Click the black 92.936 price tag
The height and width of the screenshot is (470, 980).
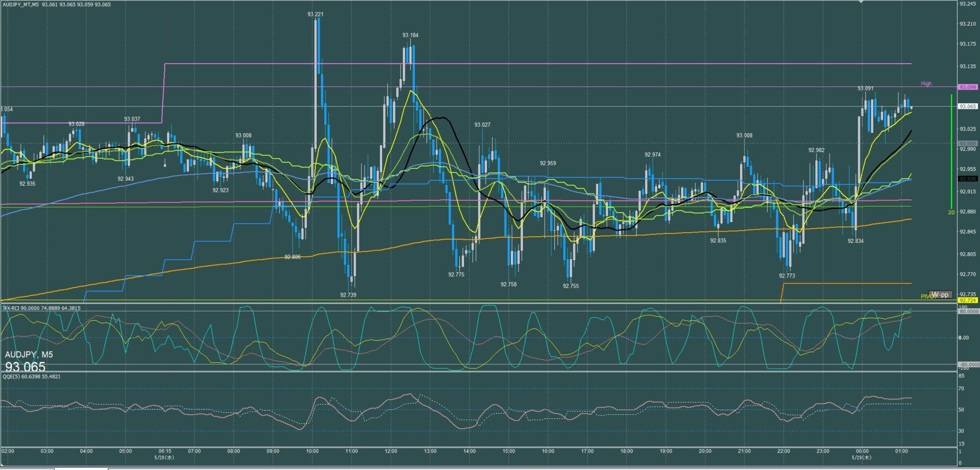968,179
